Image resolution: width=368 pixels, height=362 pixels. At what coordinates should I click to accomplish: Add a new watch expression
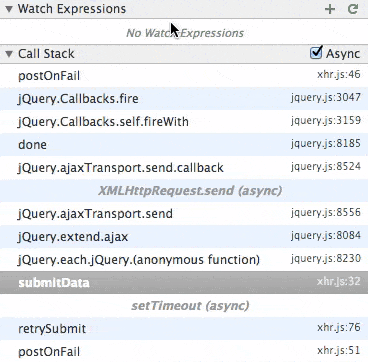330,9
